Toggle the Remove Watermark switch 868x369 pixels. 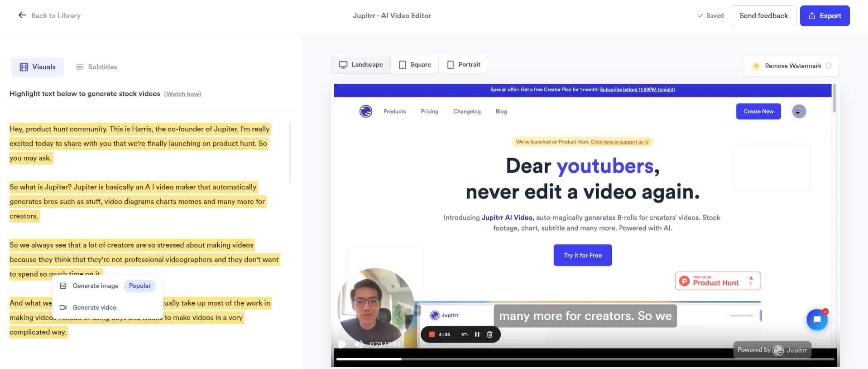828,66
